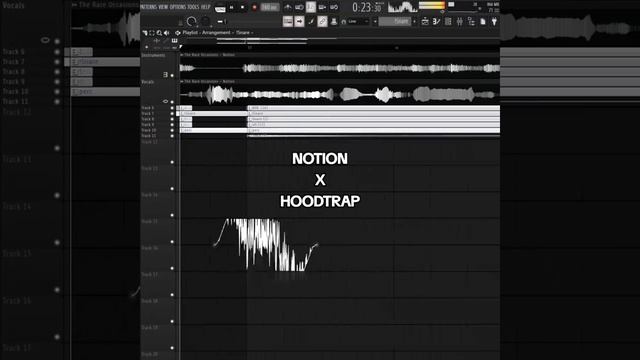
Task: Toggle the highlighted countdown-before-recording icon
Action: click(311, 7)
